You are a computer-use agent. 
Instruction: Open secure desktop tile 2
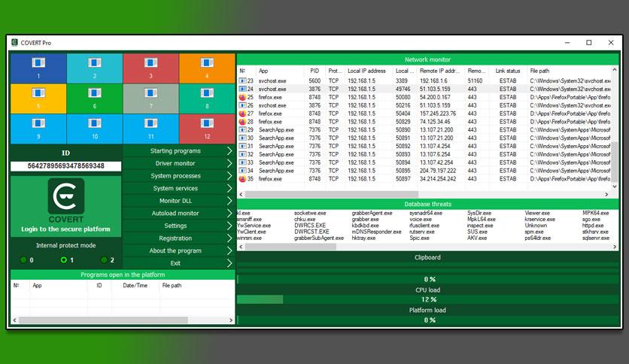(95, 68)
